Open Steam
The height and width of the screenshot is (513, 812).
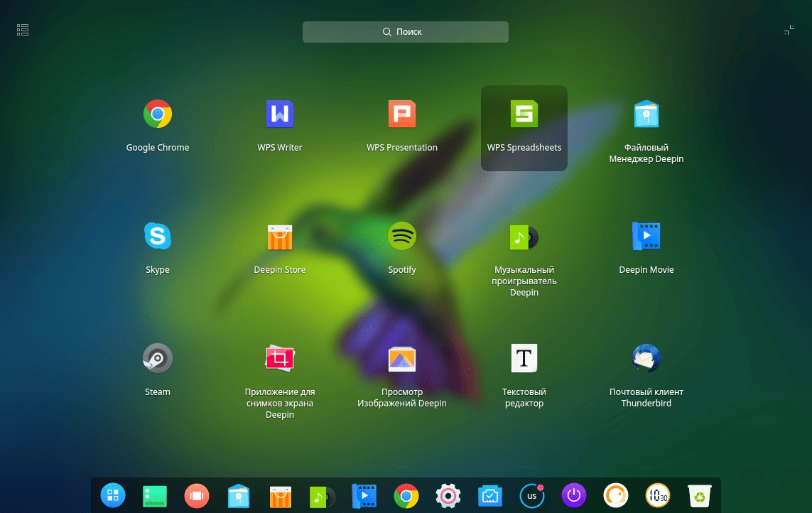158,359
